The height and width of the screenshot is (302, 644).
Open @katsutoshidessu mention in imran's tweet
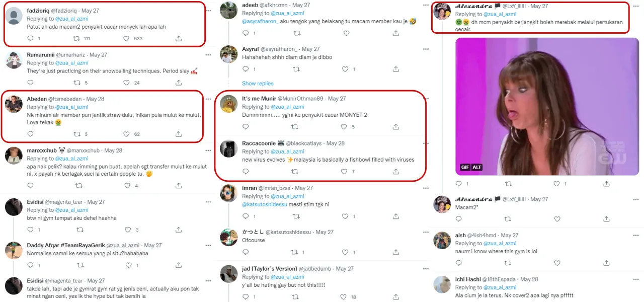(265, 204)
